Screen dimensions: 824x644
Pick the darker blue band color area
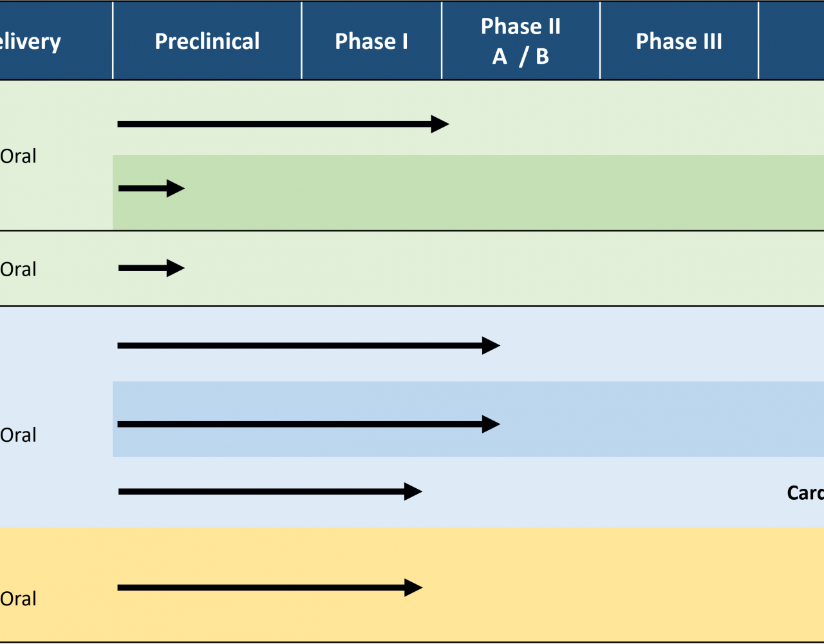468,419
